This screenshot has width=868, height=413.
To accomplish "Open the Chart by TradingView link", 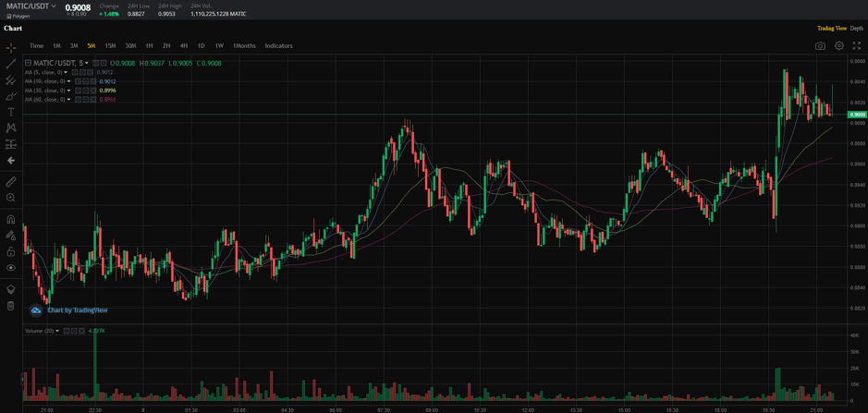I will click(x=77, y=310).
